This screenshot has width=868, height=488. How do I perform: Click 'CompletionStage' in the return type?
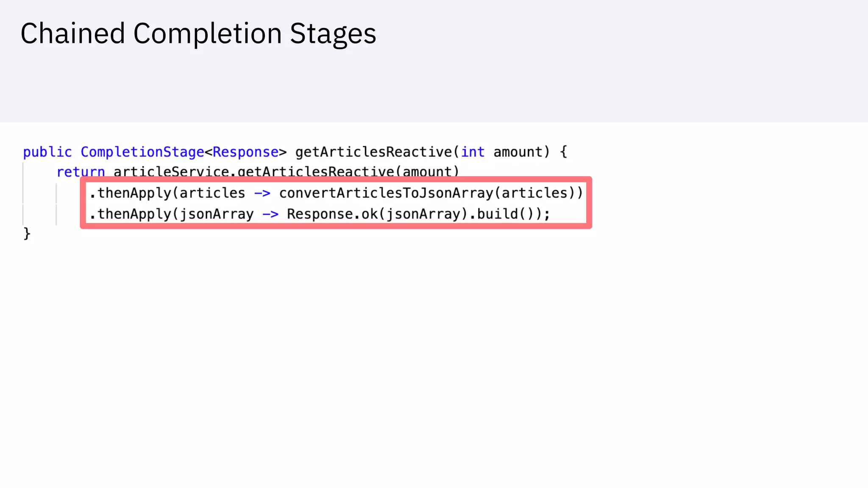(x=142, y=152)
